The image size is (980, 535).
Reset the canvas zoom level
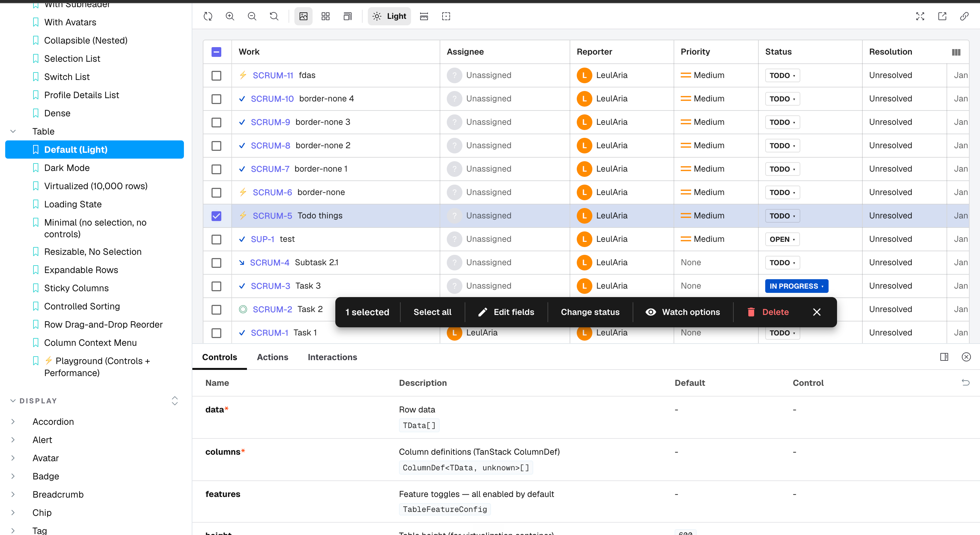coord(274,16)
